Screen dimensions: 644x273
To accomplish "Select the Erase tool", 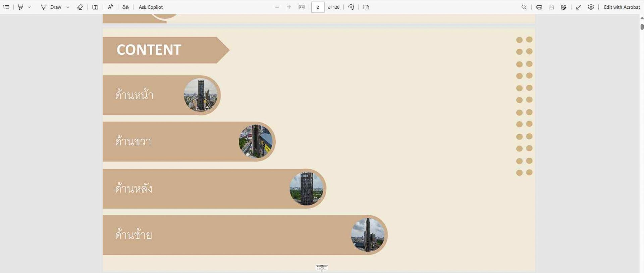I will point(80,7).
